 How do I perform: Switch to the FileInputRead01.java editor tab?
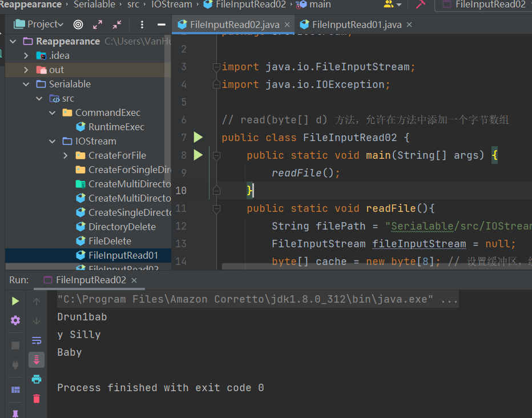pos(356,25)
